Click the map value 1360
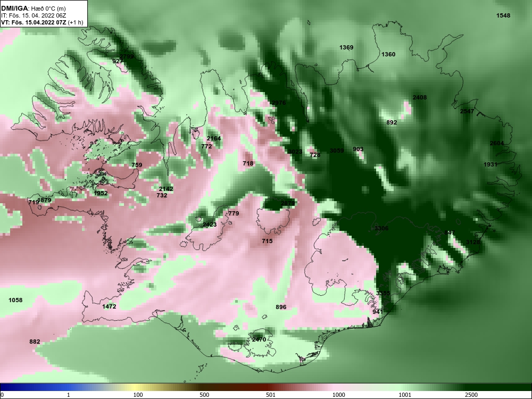 click(x=388, y=54)
